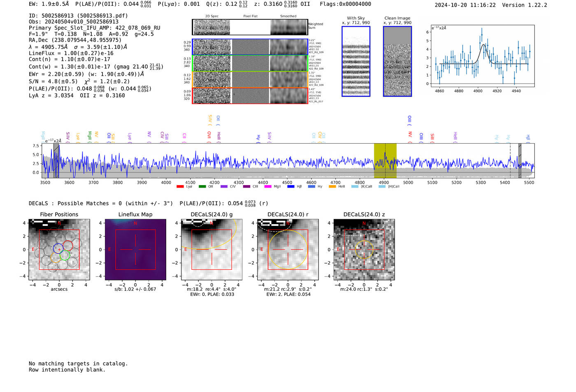The image size is (576, 392).
Task: Click the 'Row intentionally blank.' text
Action: pos(67,370)
